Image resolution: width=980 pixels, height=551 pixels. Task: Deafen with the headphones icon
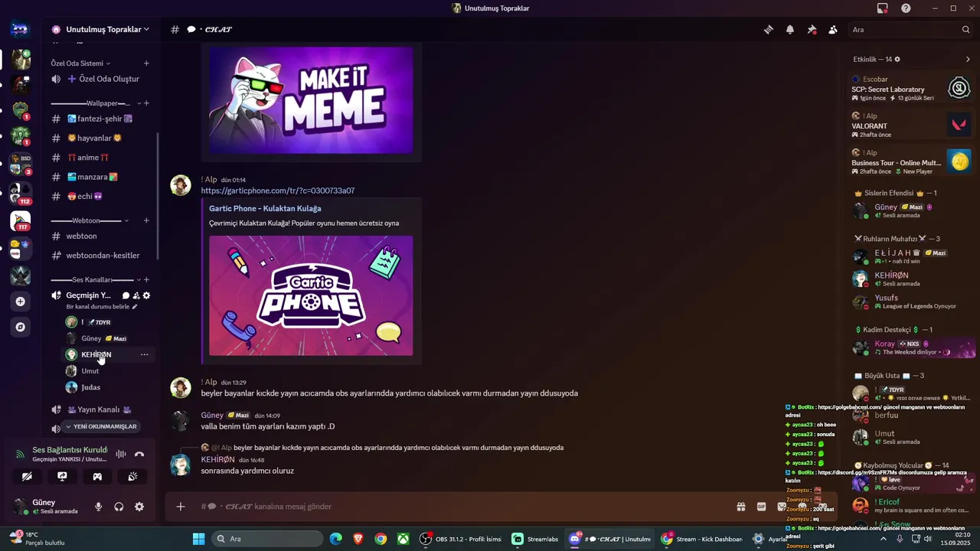(119, 507)
